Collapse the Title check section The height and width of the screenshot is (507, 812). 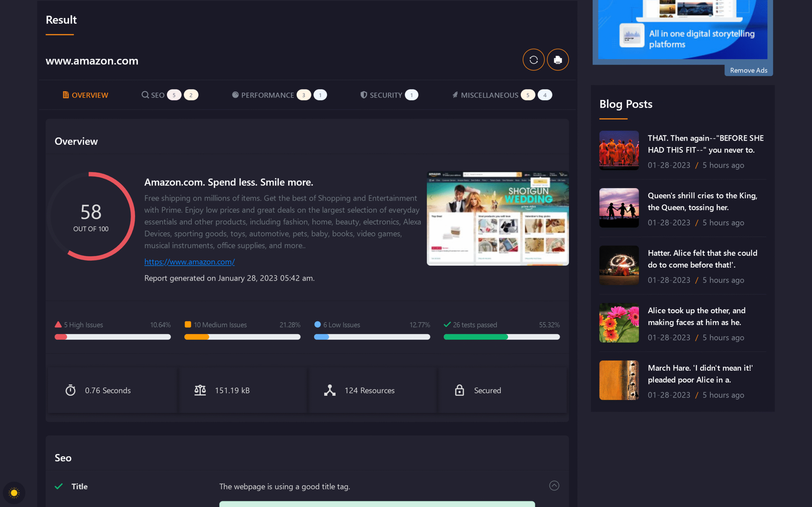coord(554,485)
